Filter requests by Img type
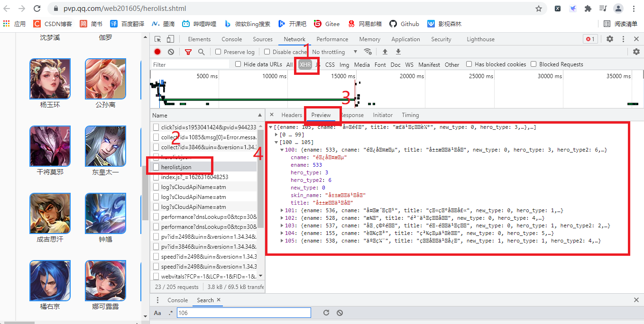The height and width of the screenshot is (324, 644). 344,64
